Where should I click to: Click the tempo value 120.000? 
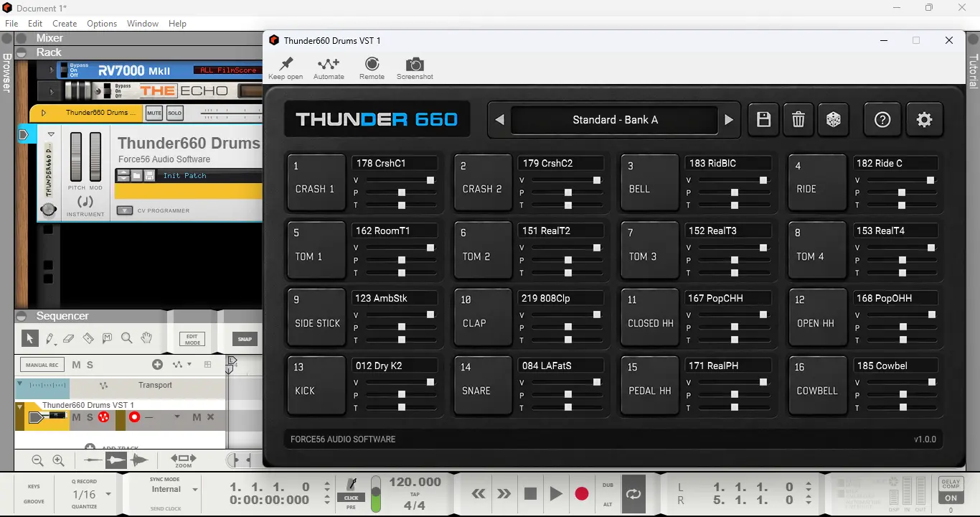coord(415,483)
